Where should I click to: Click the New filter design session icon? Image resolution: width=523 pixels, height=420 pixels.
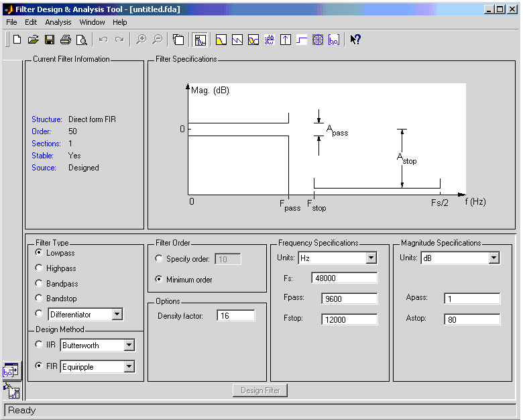[x=17, y=40]
